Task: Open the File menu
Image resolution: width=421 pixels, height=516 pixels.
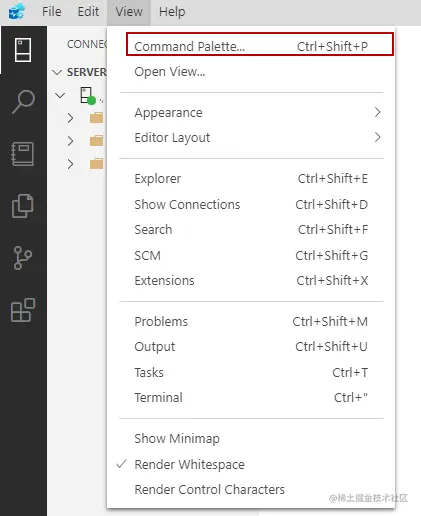Action: [52, 12]
